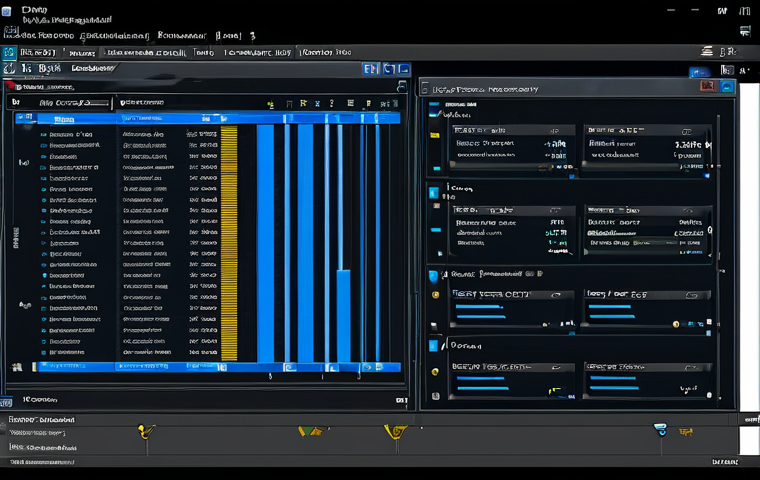Click the yellow circle icon beside third section's cards
The width and height of the screenshot is (760, 480).
click(x=435, y=295)
